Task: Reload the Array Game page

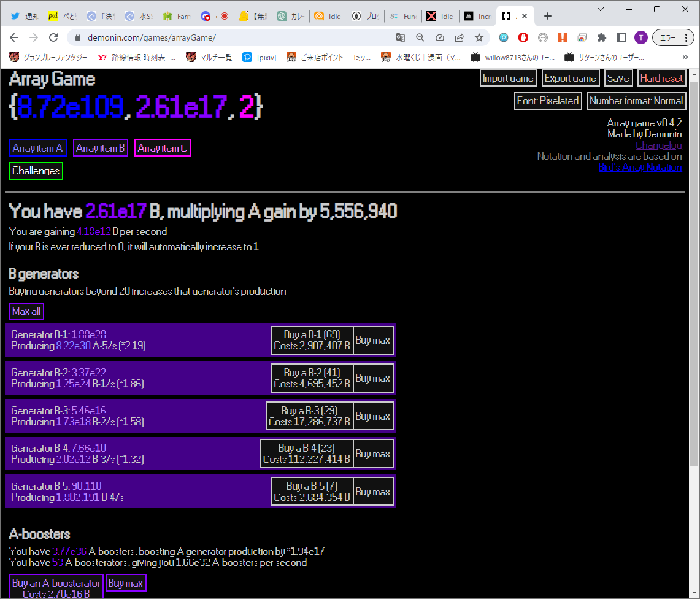Action: [x=53, y=37]
